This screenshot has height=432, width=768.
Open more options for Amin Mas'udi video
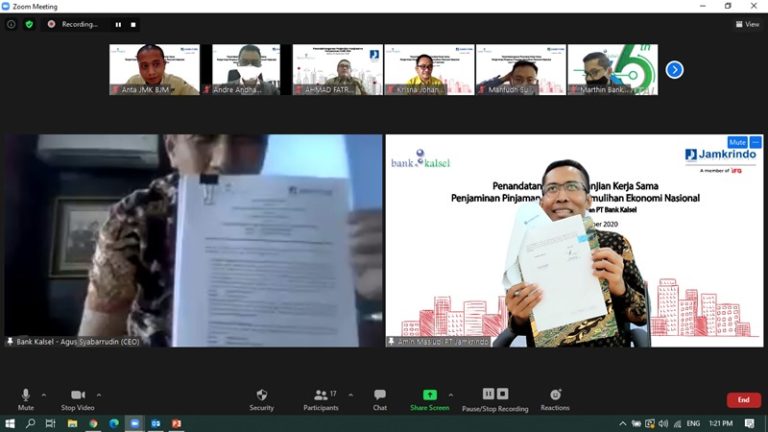[x=756, y=142]
